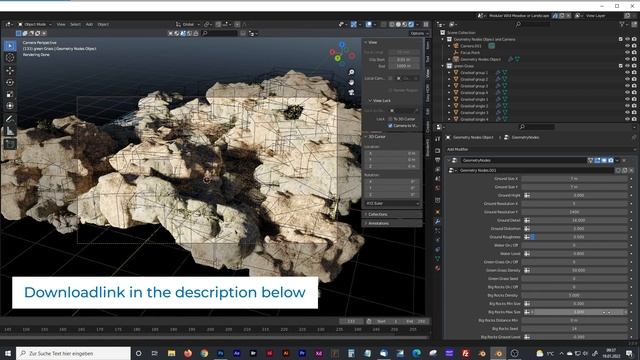This screenshot has width=640, height=360.
Task: Collapse the View panel in the sidebar
Action: point(372,42)
